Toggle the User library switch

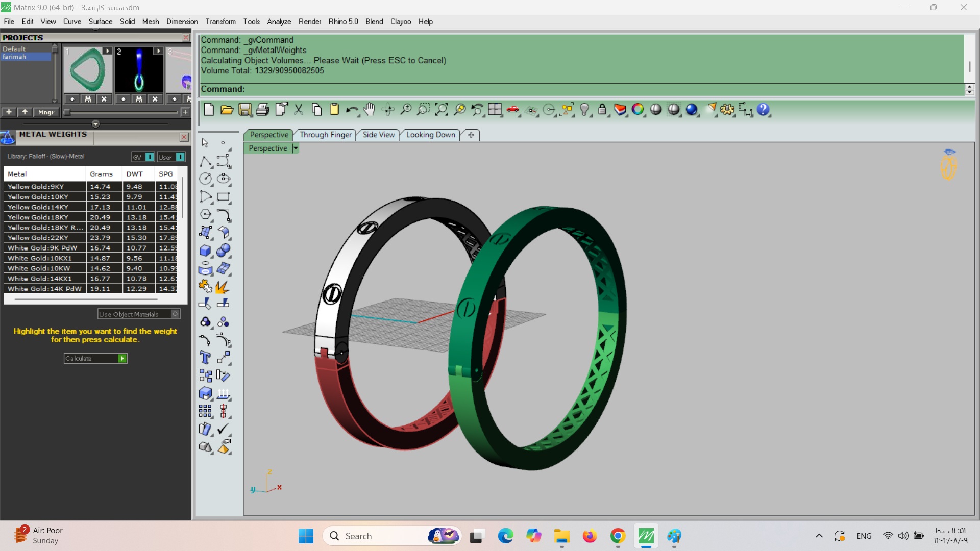click(x=180, y=157)
